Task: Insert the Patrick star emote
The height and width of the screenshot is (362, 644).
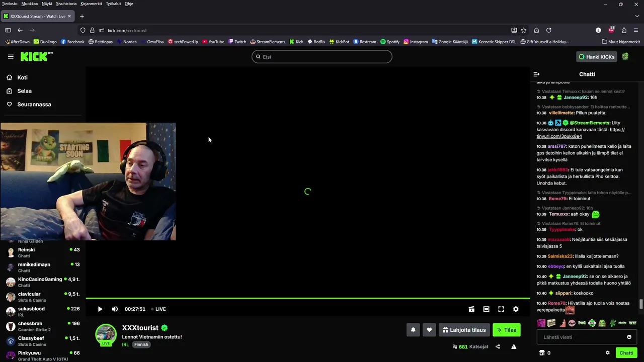Action: [561, 323]
